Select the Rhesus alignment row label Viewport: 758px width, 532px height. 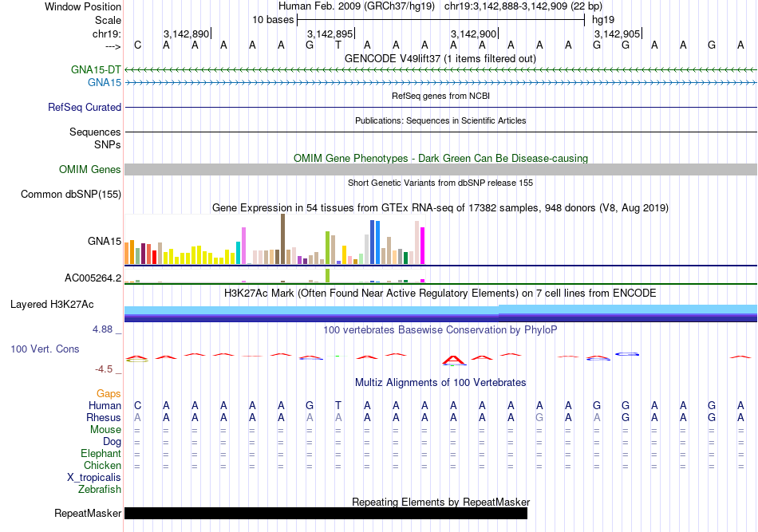click(104, 417)
